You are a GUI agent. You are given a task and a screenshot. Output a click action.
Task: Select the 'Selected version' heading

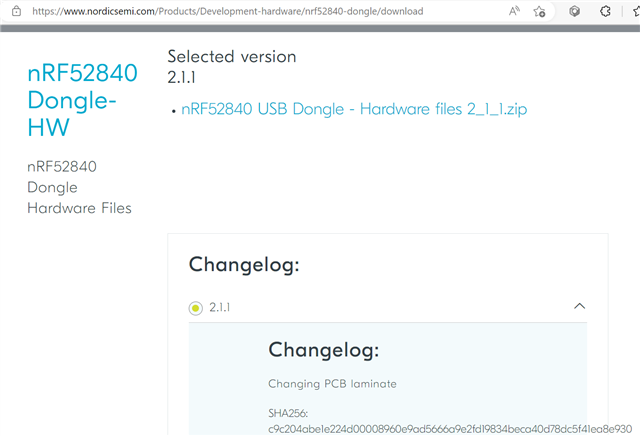(232, 56)
